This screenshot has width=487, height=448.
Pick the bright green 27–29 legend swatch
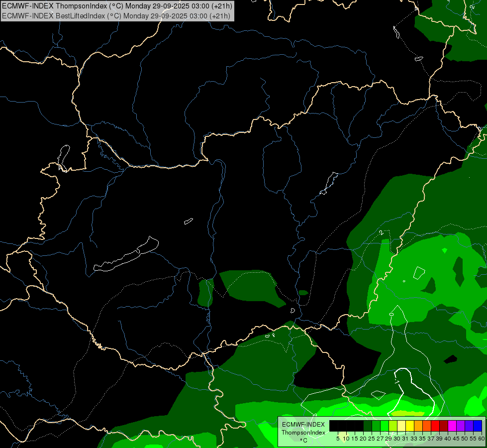pos(385,426)
